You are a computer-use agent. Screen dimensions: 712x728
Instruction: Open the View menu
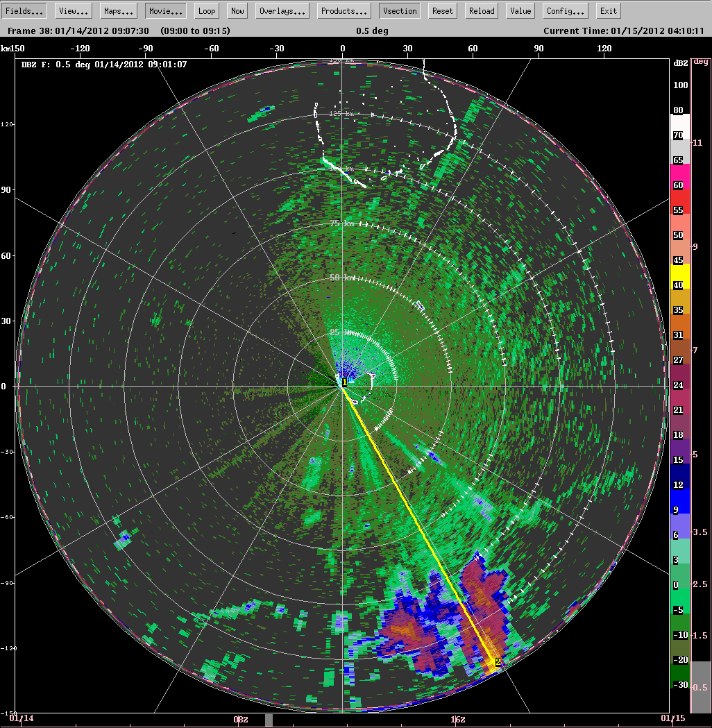(x=72, y=10)
